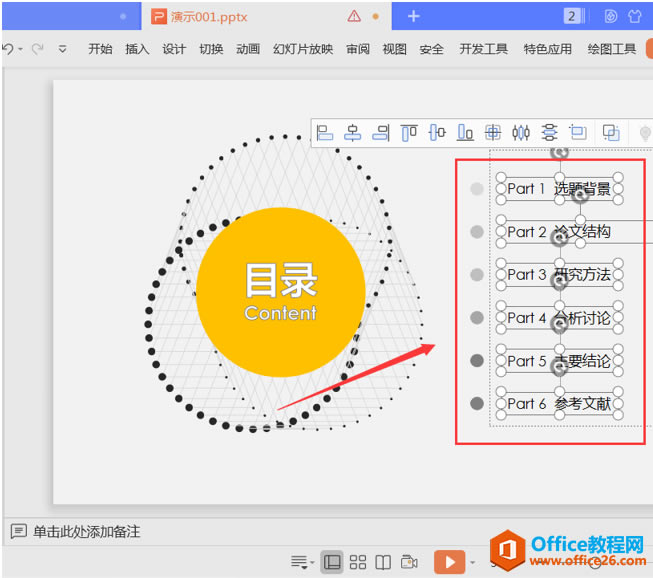Click the Group objects icon
Image resolution: width=653 pixels, height=578 pixels.
612,133
